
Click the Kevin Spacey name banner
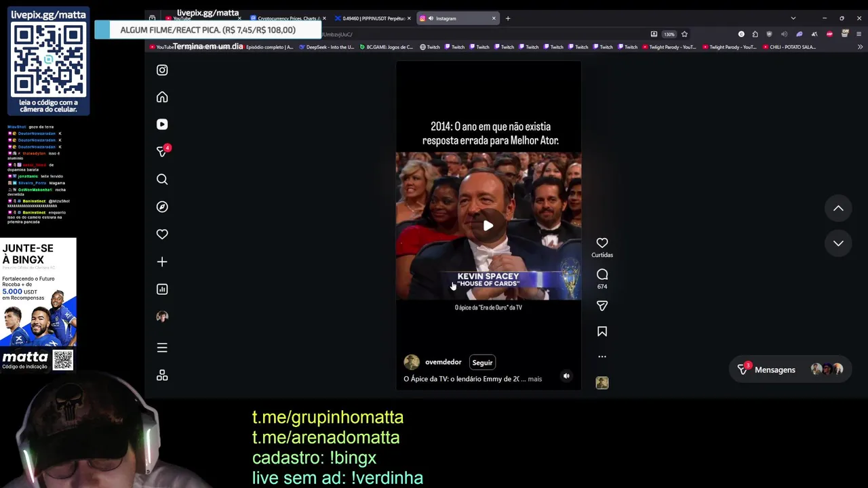tap(488, 279)
